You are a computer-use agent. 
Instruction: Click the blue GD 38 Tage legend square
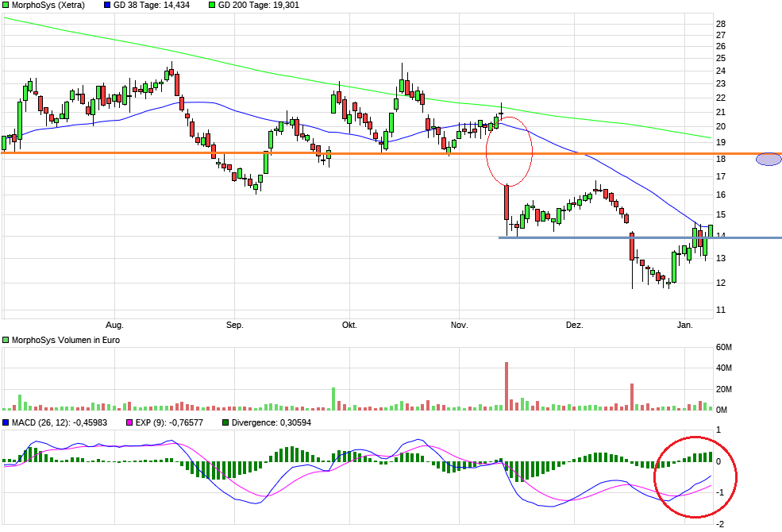[107, 5]
